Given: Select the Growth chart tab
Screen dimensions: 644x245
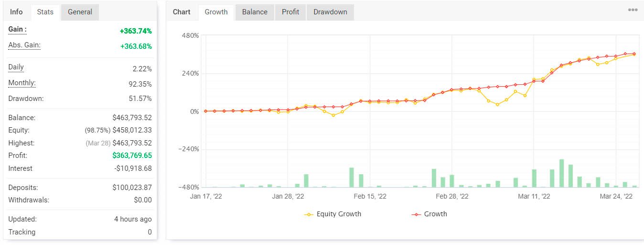Looking at the screenshot, I should pos(216,12).
